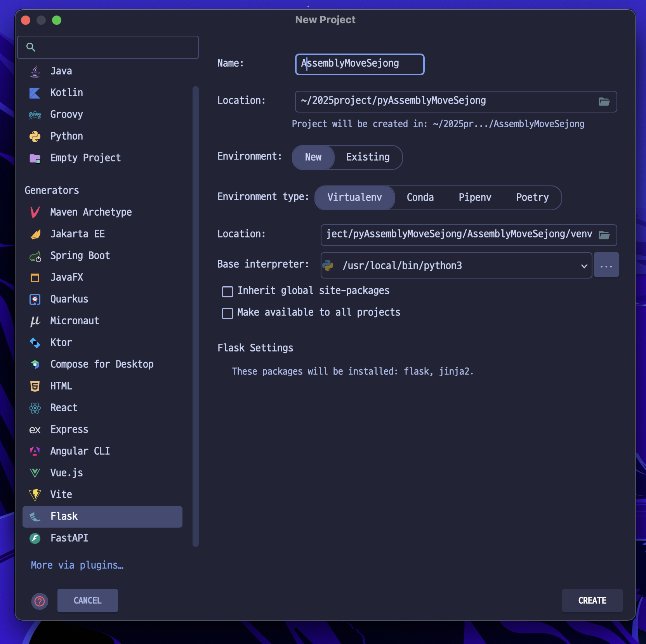Choose Pipenv environment type
The width and height of the screenshot is (646, 644).
click(x=475, y=197)
